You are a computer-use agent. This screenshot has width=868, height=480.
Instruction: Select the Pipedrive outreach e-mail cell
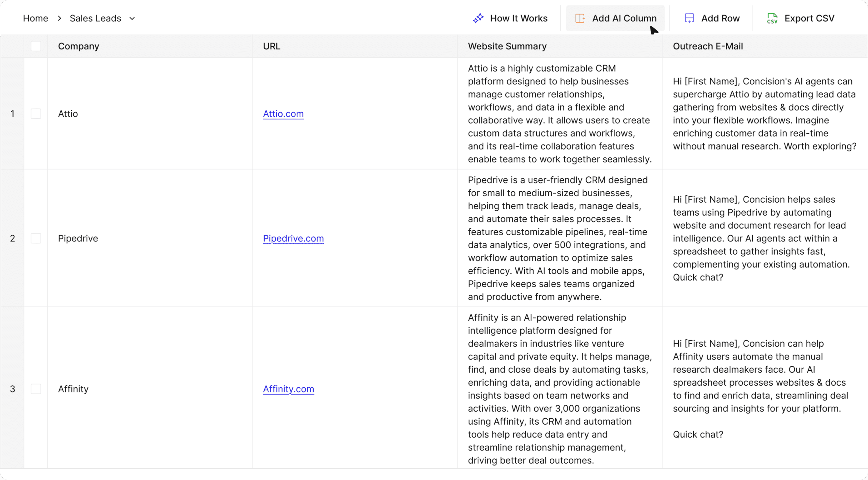point(765,238)
